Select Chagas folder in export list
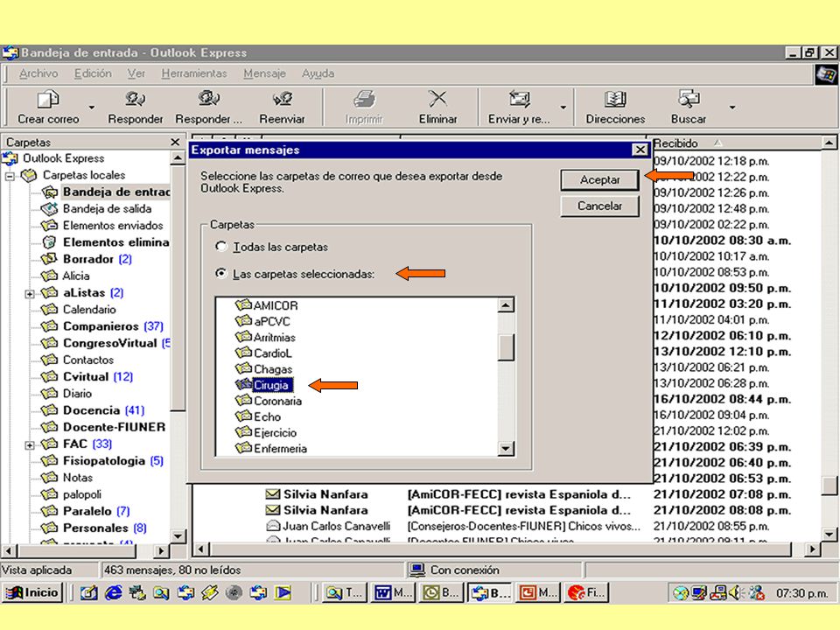 [x=273, y=369]
